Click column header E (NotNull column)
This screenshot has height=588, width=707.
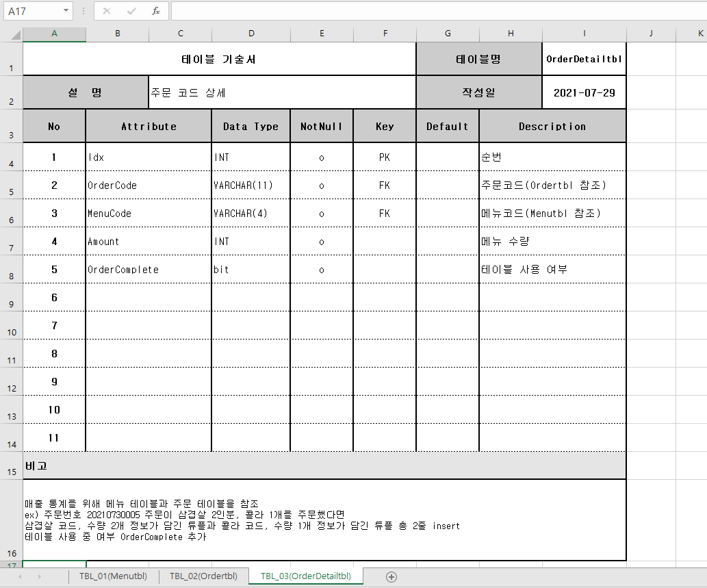321,33
